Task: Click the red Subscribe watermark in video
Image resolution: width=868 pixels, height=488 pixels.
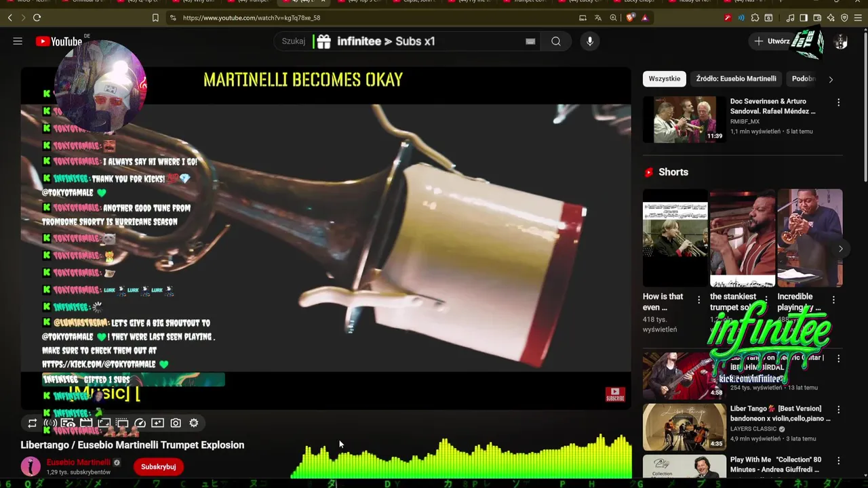Action: click(615, 394)
